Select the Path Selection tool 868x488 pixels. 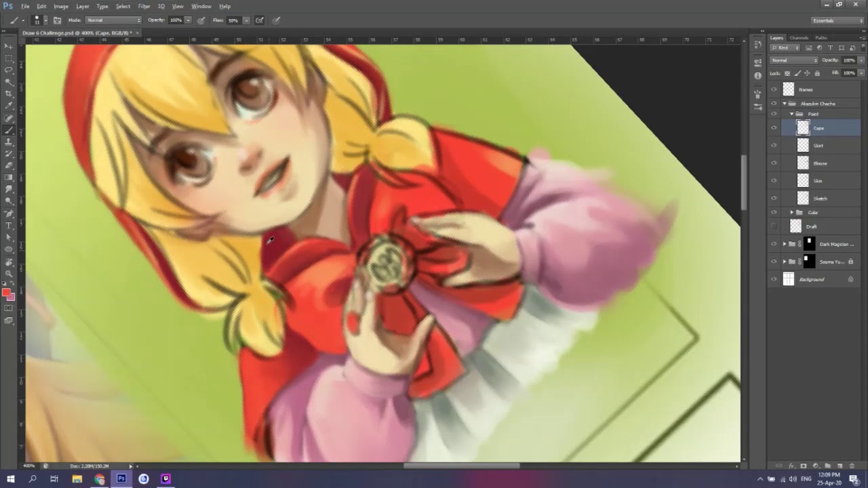[9, 237]
